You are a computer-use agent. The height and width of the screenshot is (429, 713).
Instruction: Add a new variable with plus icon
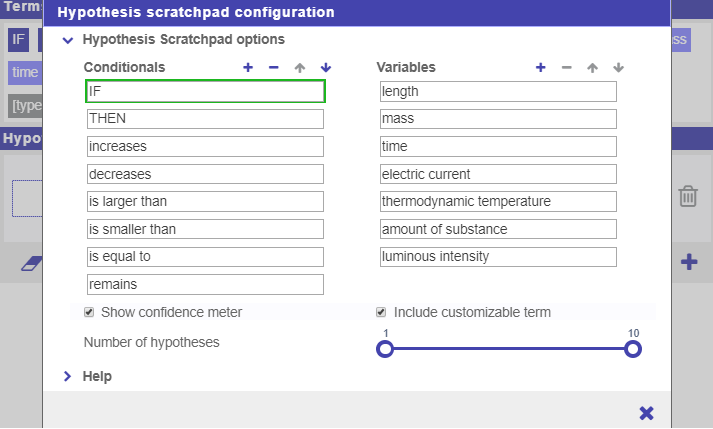point(540,67)
